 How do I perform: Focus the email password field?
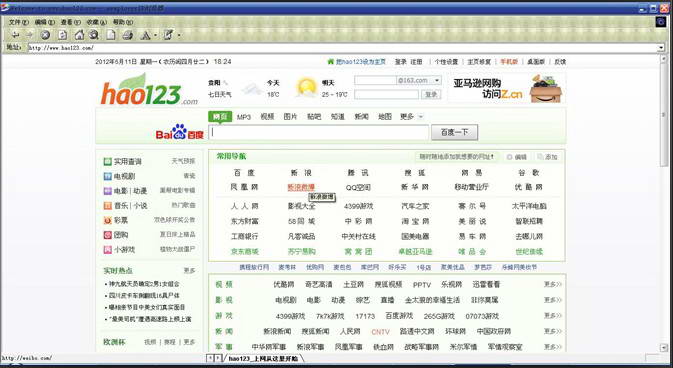pyautogui.click(x=386, y=94)
